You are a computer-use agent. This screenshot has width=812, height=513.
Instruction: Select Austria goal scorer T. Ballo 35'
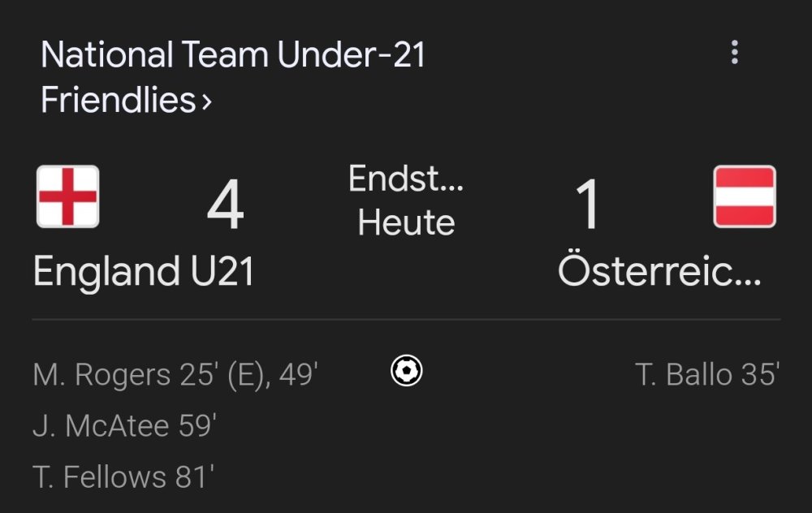[707, 375]
